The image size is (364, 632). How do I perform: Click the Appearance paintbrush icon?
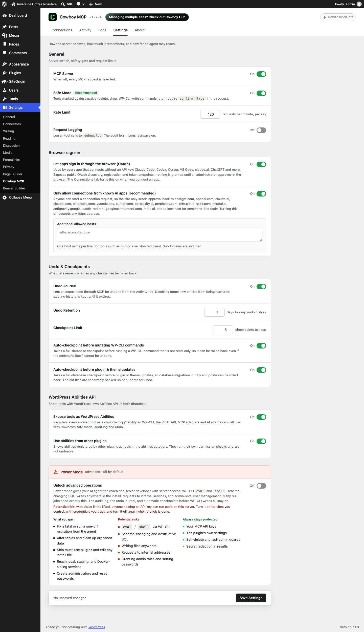pos(5,64)
